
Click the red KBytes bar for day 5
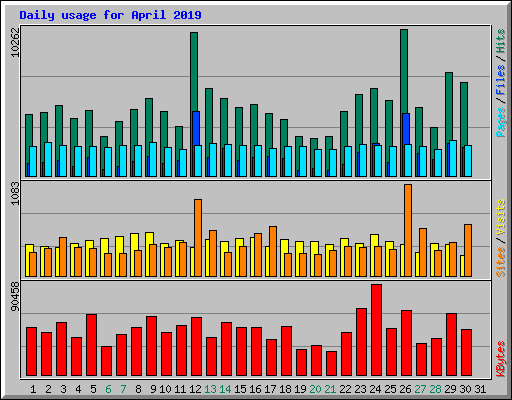coord(92,345)
